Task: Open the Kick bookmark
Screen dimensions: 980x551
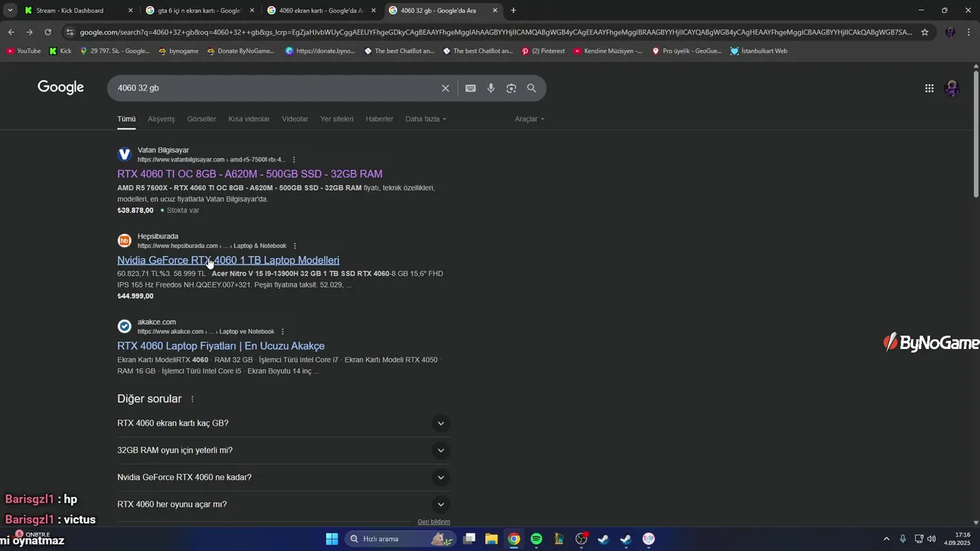Action: tap(60, 51)
